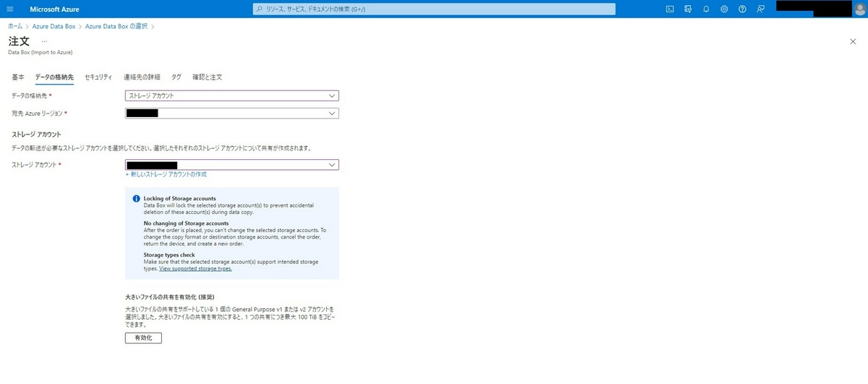Image resolution: width=868 pixels, height=384 pixels.
Task: Open portal settings gear icon
Action: [x=724, y=9]
